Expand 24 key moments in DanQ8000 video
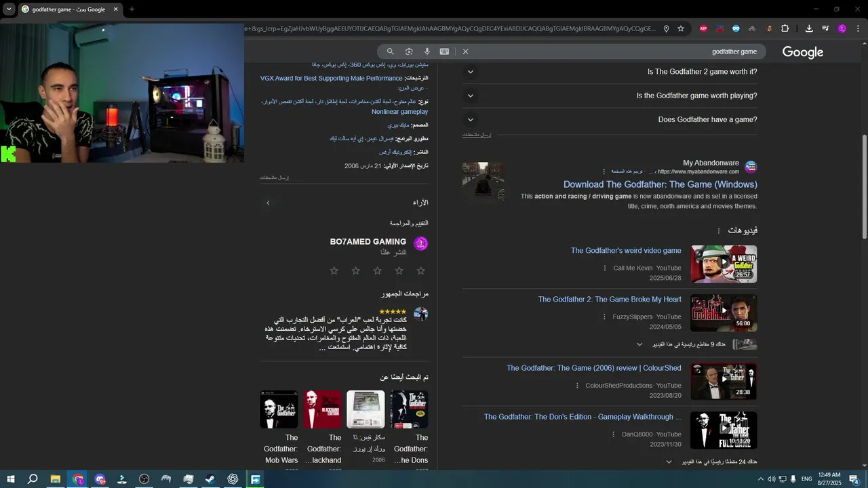 click(x=669, y=462)
